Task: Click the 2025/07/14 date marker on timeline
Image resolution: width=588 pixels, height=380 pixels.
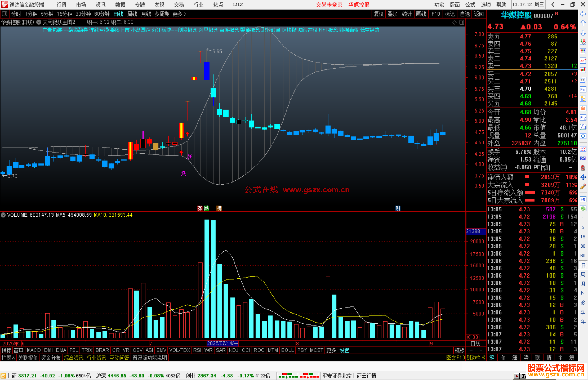Action: coord(223,343)
